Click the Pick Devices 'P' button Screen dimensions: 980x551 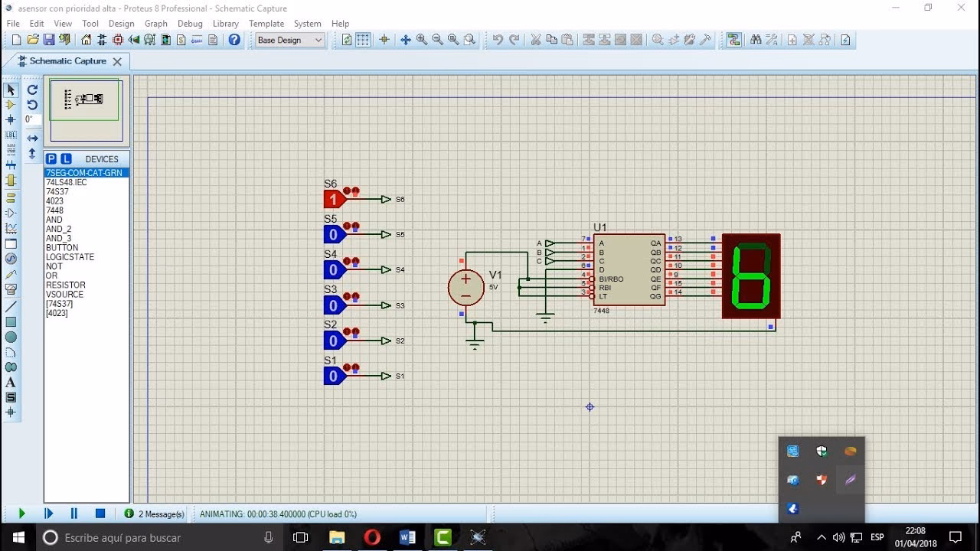tap(51, 159)
